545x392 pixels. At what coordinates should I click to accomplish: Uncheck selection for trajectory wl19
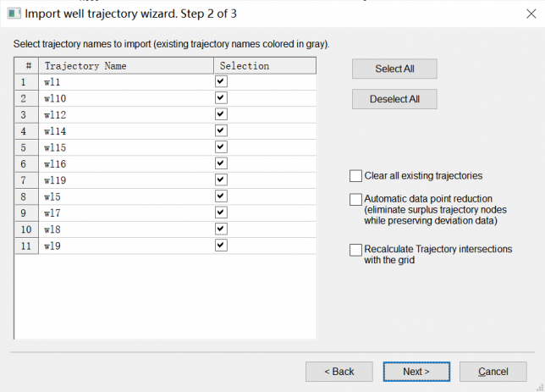[x=221, y=179]
